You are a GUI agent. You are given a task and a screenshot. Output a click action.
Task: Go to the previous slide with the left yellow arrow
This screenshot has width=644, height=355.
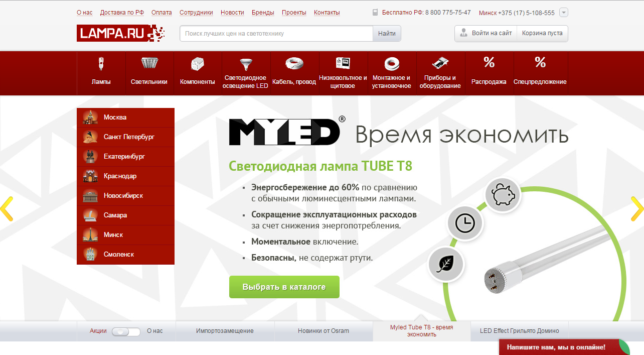pyautogui.click(x=7, y=209)
